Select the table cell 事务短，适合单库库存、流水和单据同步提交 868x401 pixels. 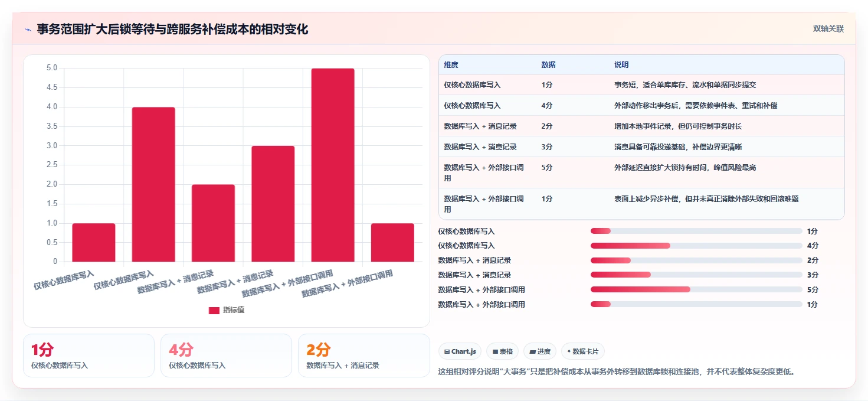click(685, 85)
